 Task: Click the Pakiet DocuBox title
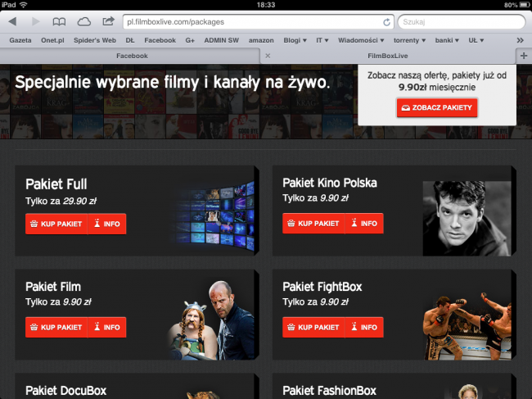tap(65, 391)
